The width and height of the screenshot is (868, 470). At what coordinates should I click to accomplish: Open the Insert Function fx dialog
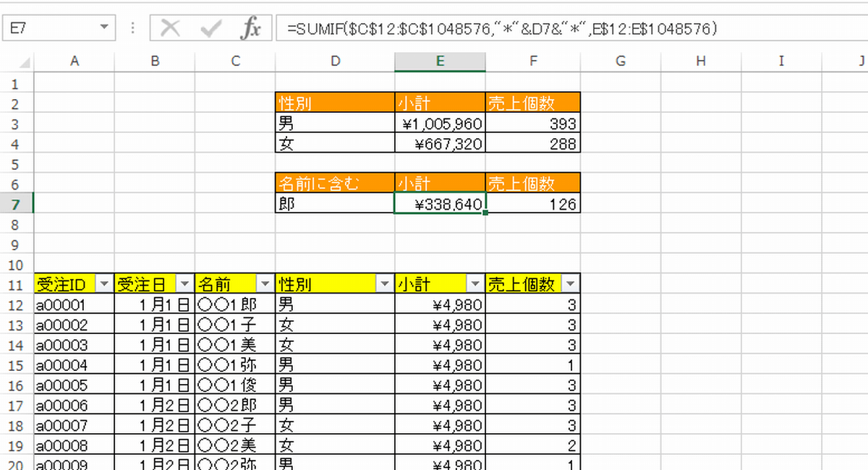[x=250, y=29]
